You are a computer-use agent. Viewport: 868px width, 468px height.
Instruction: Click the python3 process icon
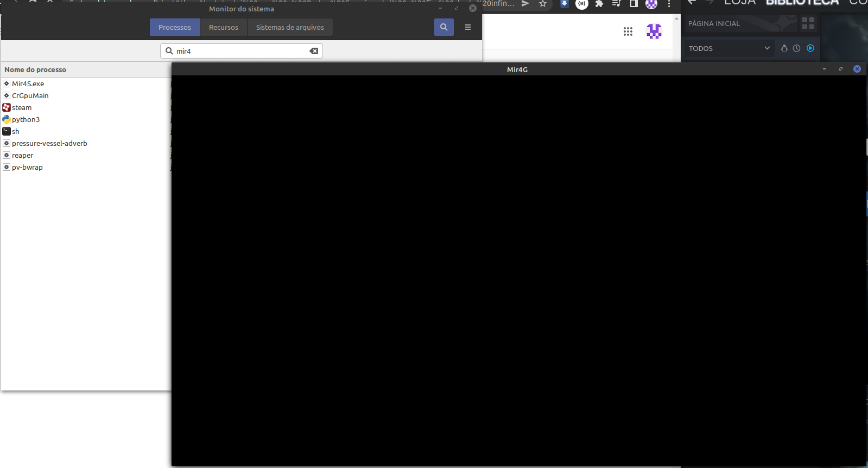(7, 119)
